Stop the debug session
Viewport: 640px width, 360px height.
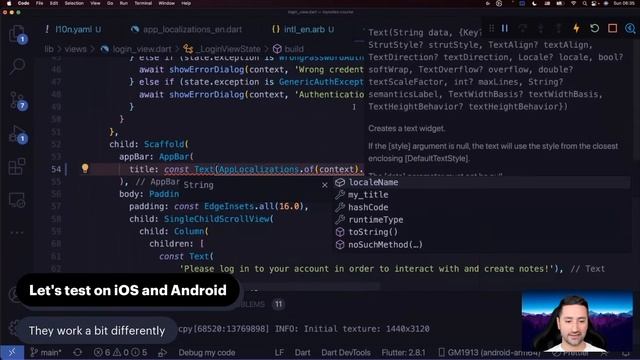[612, 28]
